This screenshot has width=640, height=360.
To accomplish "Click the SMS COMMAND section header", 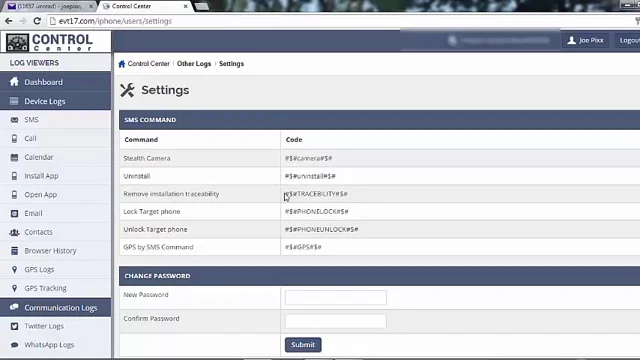I will click(380, 120).
